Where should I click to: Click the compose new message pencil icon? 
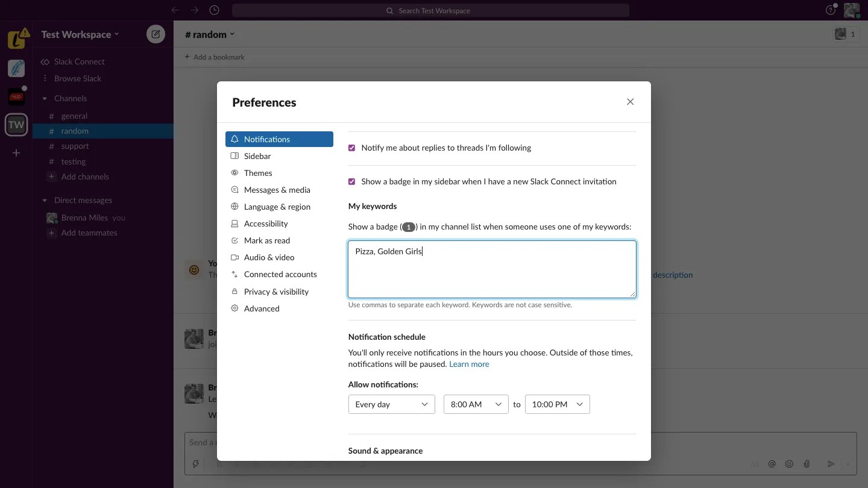coord(156,34)
